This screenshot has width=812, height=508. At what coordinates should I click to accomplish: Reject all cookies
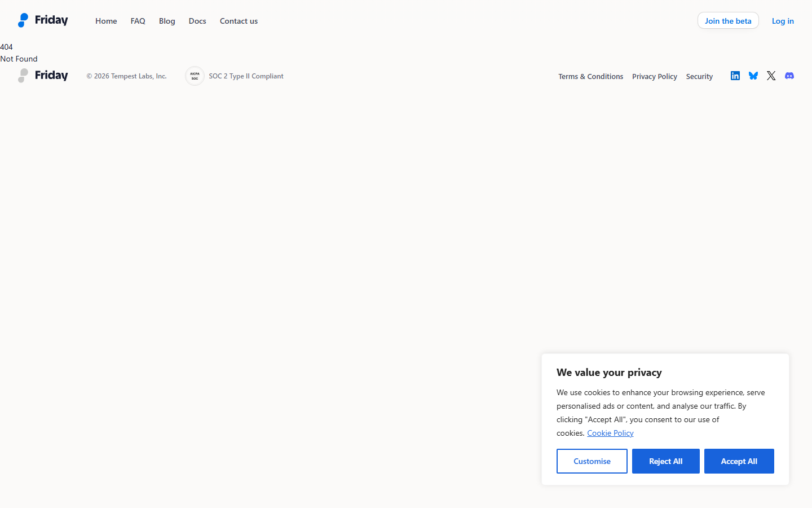[665, 461]
